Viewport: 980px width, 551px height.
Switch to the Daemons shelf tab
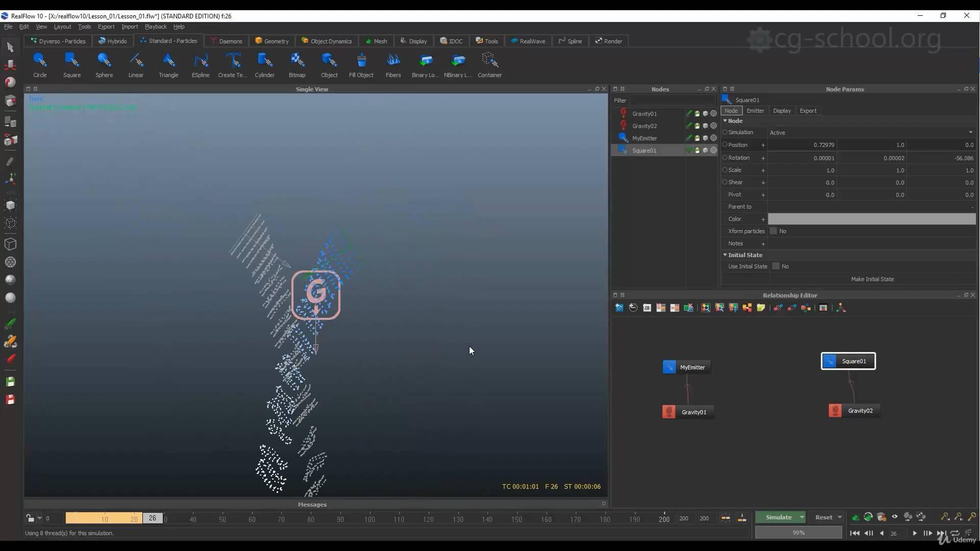click(226, 41)
